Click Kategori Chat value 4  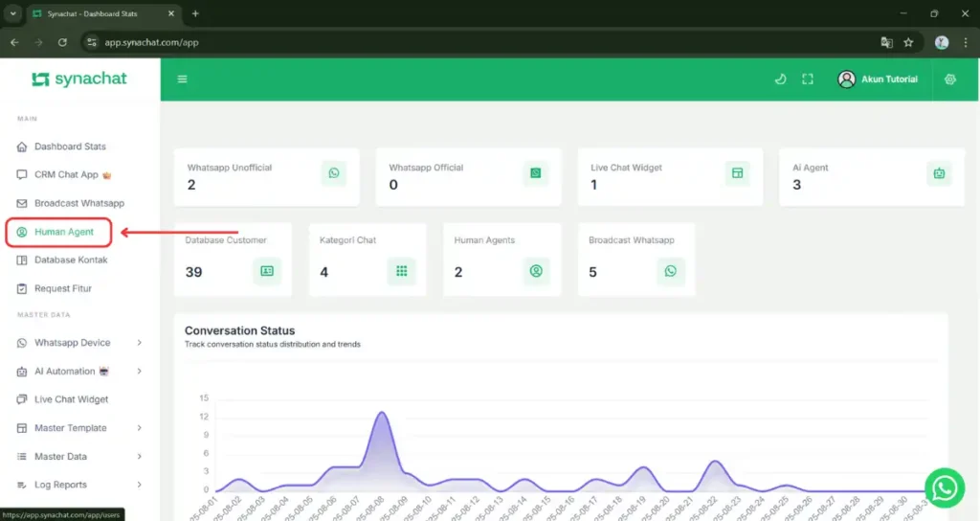323,272
